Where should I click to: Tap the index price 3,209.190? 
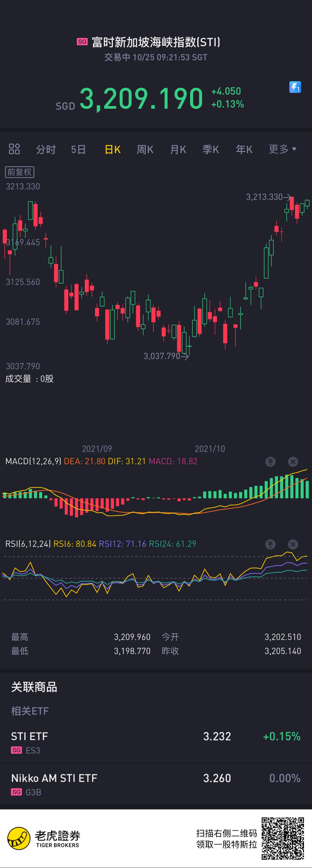(x=141, y=99)
